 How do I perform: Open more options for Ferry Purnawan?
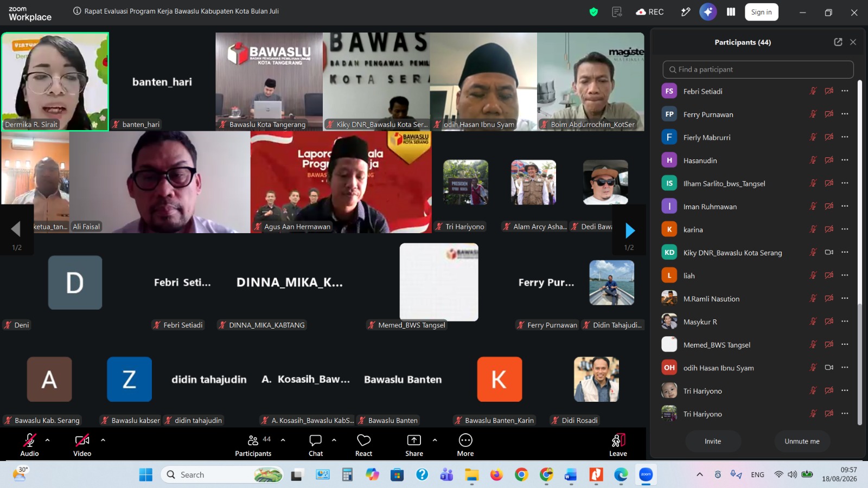point(845,114)
